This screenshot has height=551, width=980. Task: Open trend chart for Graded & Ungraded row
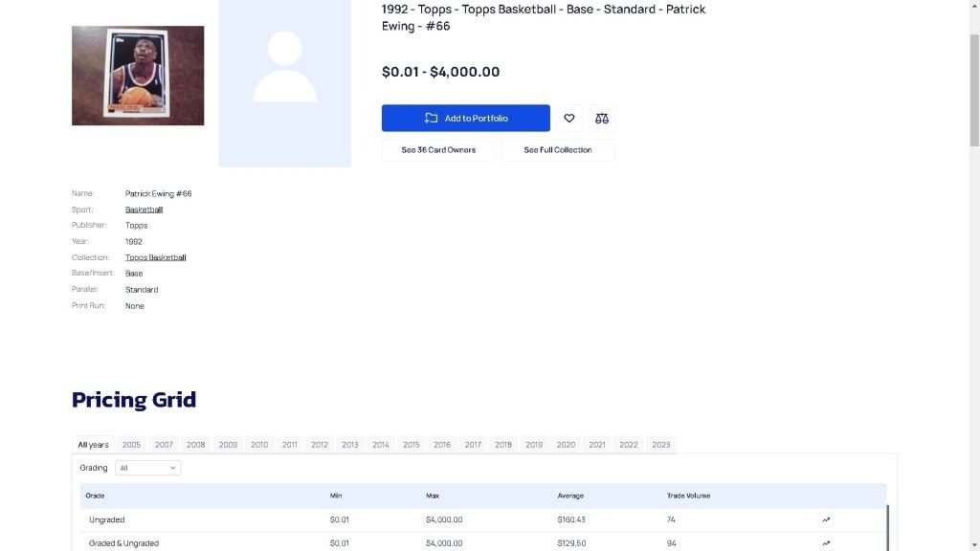pos(826,543)
